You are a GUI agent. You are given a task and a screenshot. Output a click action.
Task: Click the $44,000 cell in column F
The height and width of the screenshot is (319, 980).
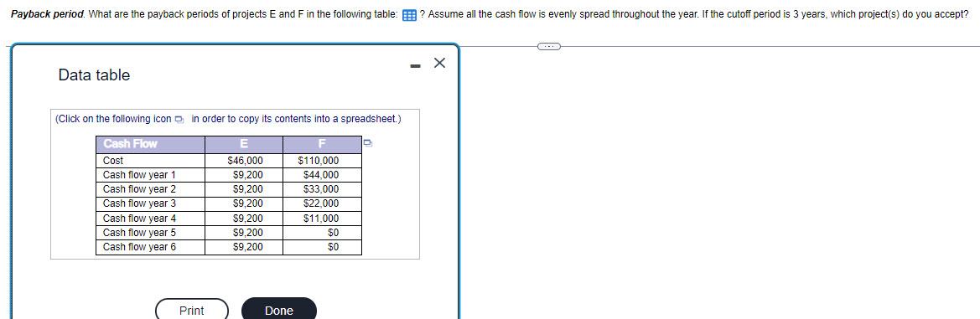point(322,175)
